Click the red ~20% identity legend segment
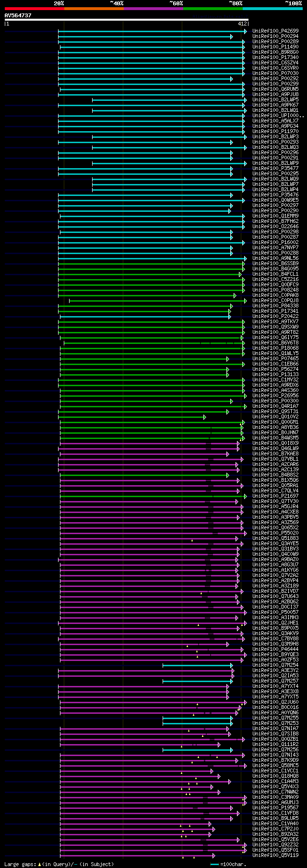Image resolution: width=307 pixels, height=868 pixels. (x=34, y=9)
